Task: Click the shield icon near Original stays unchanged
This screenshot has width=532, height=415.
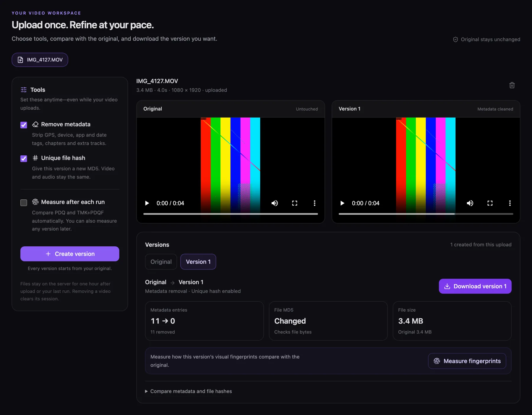Action: (x=455, y=40)
